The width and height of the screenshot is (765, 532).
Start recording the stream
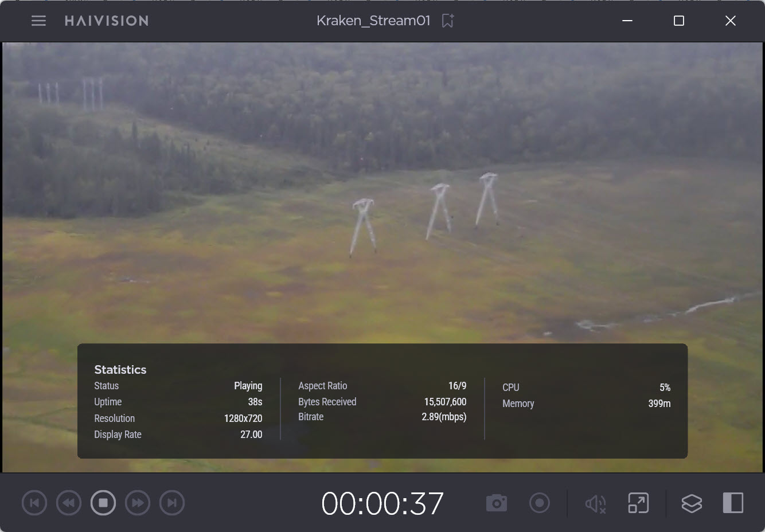click(539, 503)
